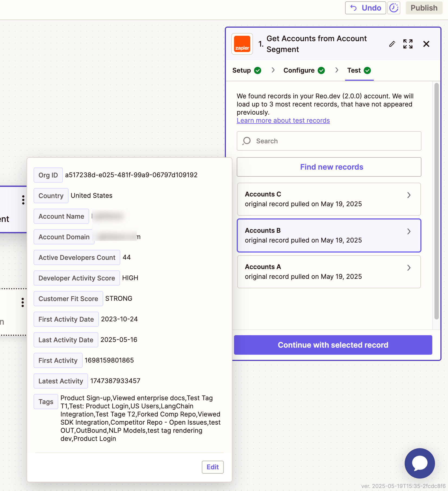The width and height of the screenshot is (448, 491).
Task: Click Continue with selected record
Action: coord(333,345)
